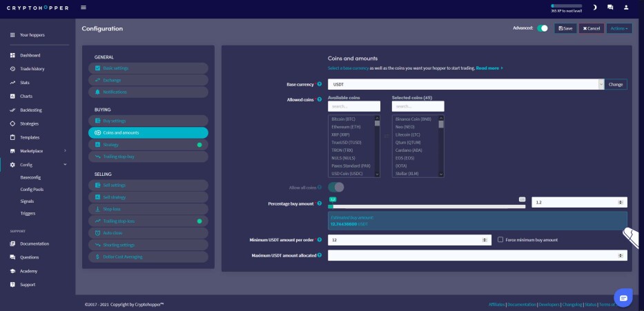
Task: Click the Percentage buy amount slider track
Action: (427, 206)
